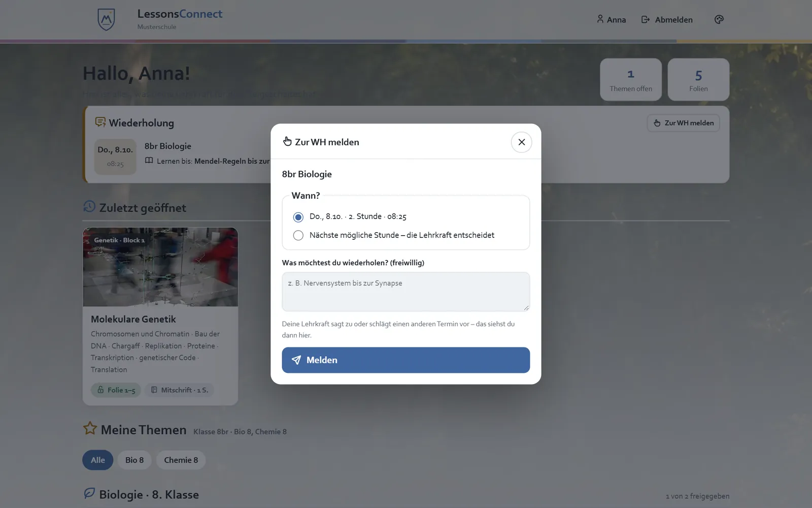Open the Folien counter card
This screenshot has height=508, width=812.
[698, 79]
